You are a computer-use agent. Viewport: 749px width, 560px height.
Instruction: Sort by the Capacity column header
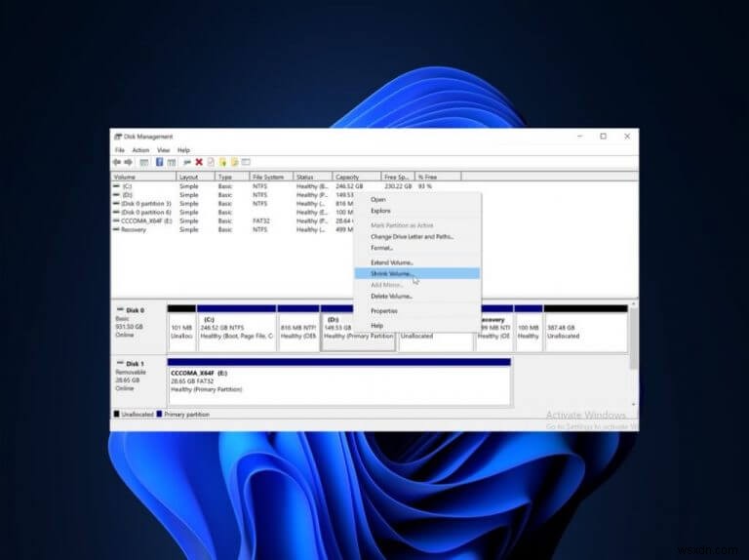[x=357, y=177]
